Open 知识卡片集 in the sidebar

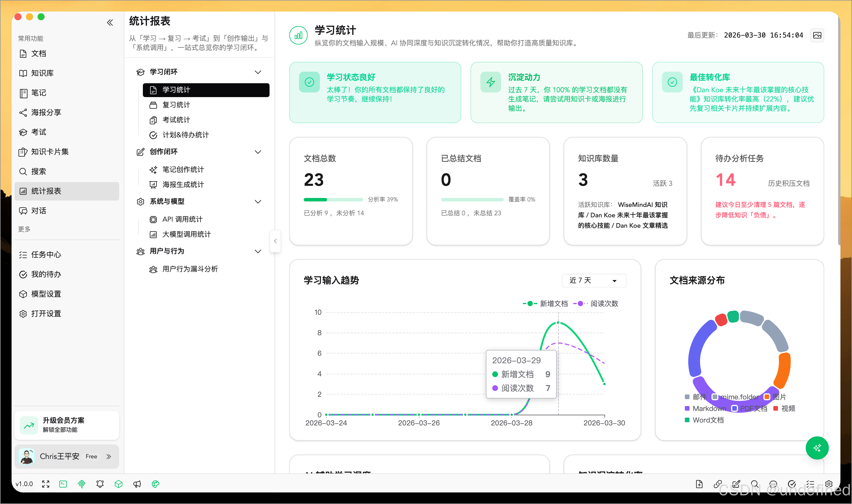[x=50, y=152]
